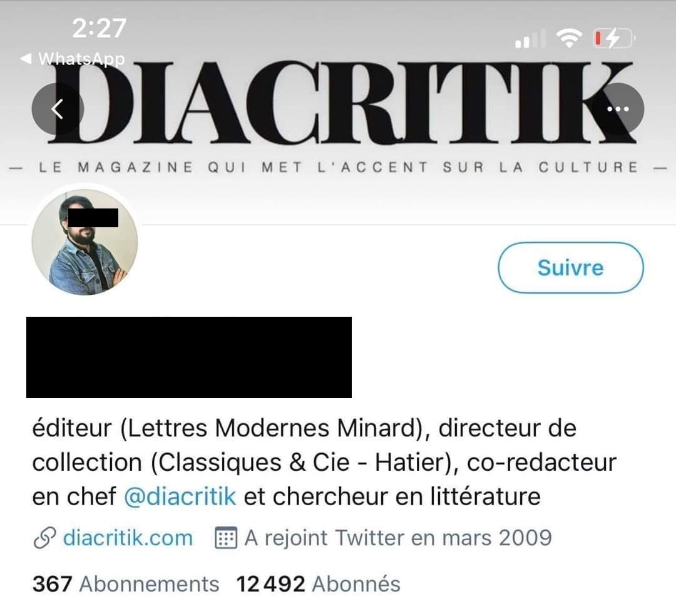676x616 pixels.
Task: Tap the 2:27 clock in status bar
Action: [x=99, y=28]
